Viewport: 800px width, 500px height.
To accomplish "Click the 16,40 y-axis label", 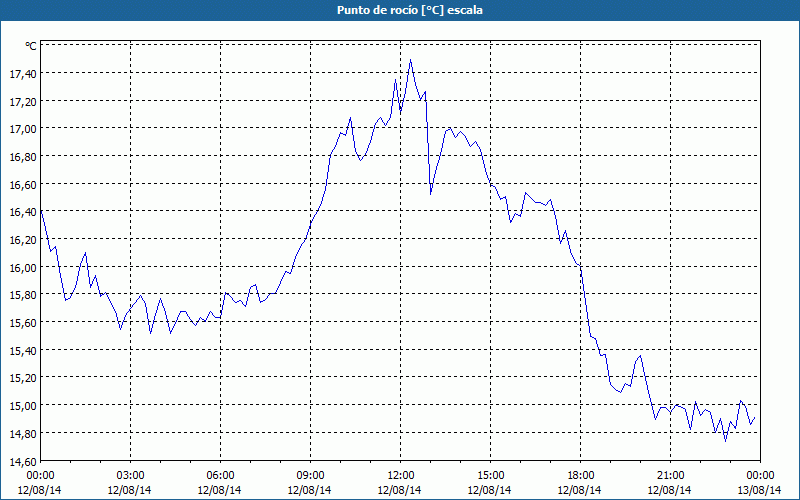I will [23, 212].
